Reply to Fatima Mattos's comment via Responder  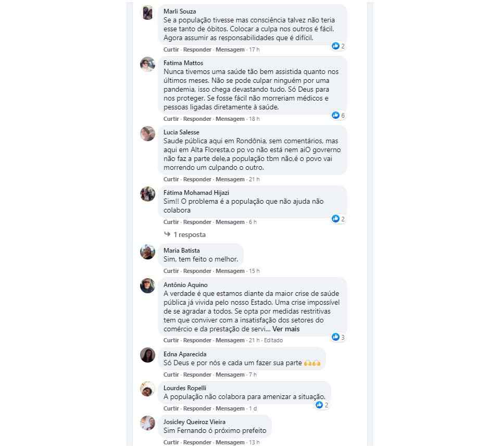197,119
